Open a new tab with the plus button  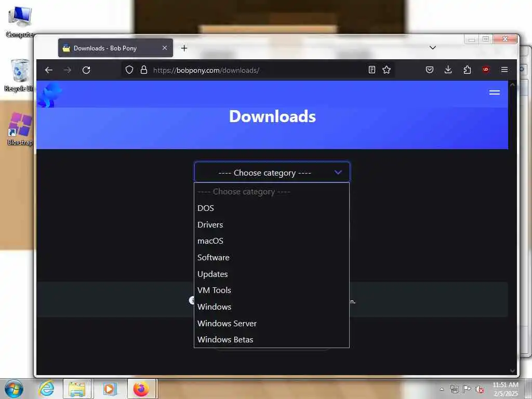[x=184, y=48]
